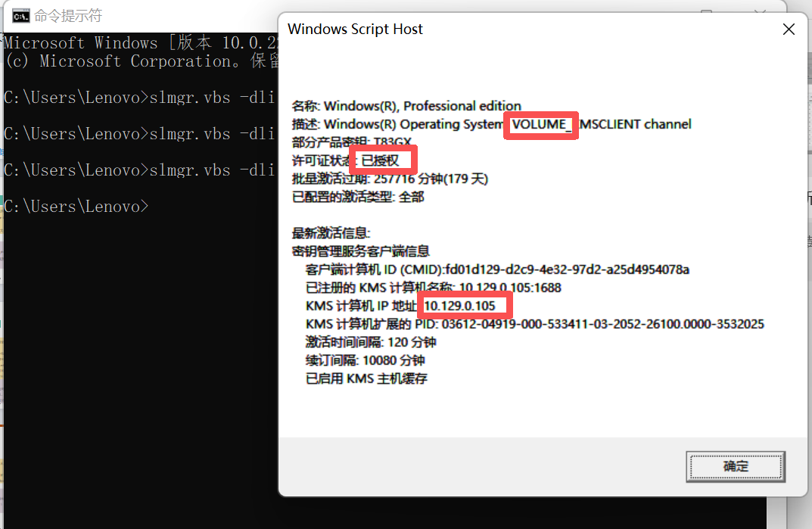
Task: Click the empty C:\Users\Lenovo> prompt line
Action: pyautogui.click(x=76, y=207)
